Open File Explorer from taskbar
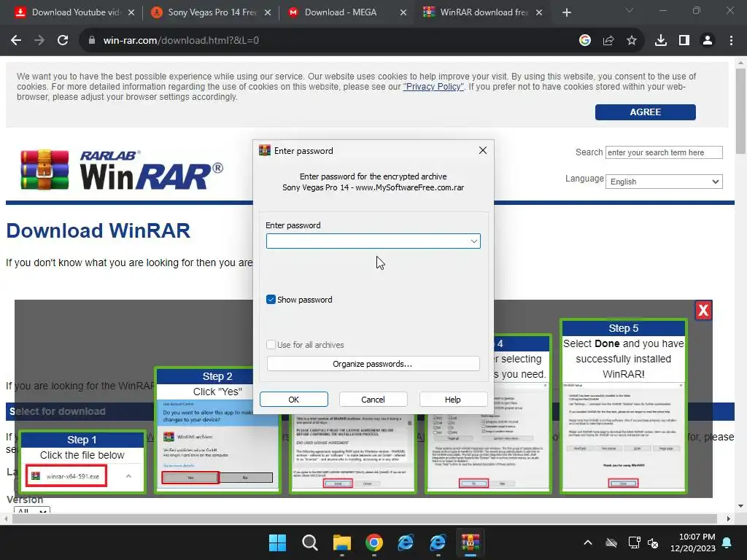747x560 pixels. [342, 542]
